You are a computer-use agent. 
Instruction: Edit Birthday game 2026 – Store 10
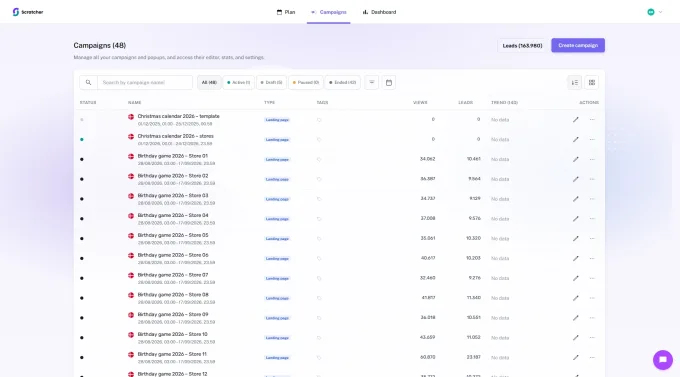pyautogui.click(x=575, y=338)
